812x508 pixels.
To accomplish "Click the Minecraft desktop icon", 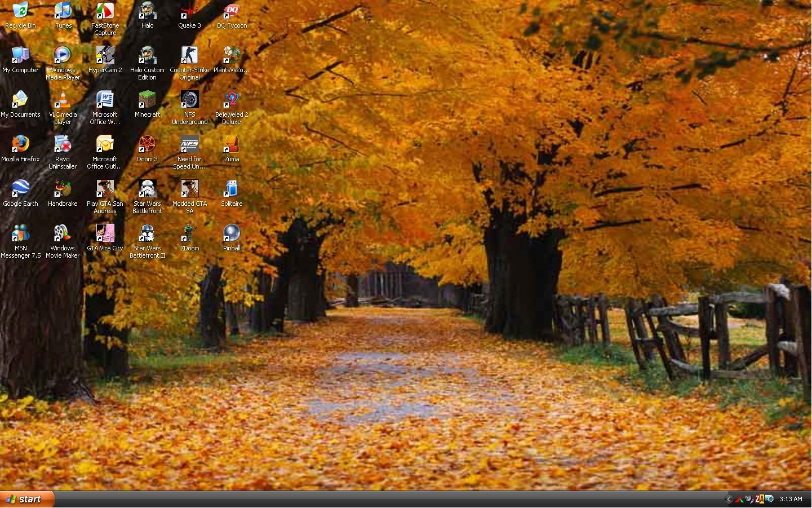I will point(147,100).
